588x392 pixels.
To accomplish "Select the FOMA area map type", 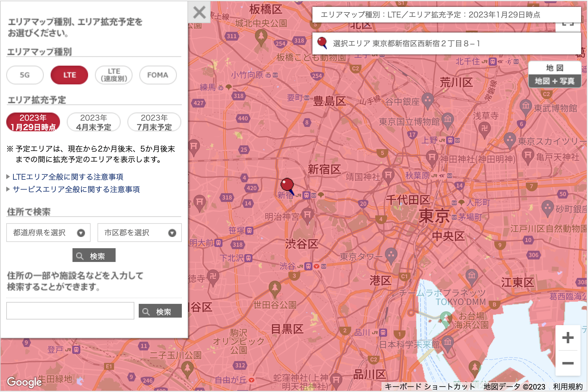I will point(158,75).
